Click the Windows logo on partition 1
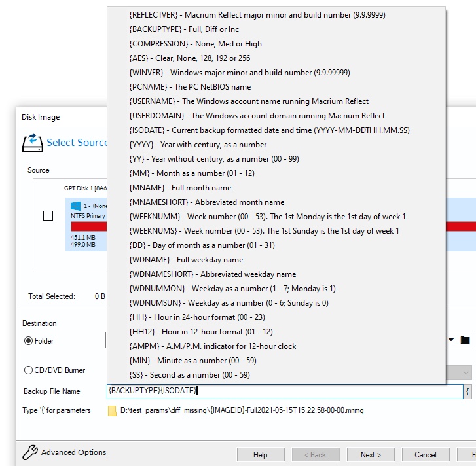Viewport: 476px width, 466px height. 75,206
